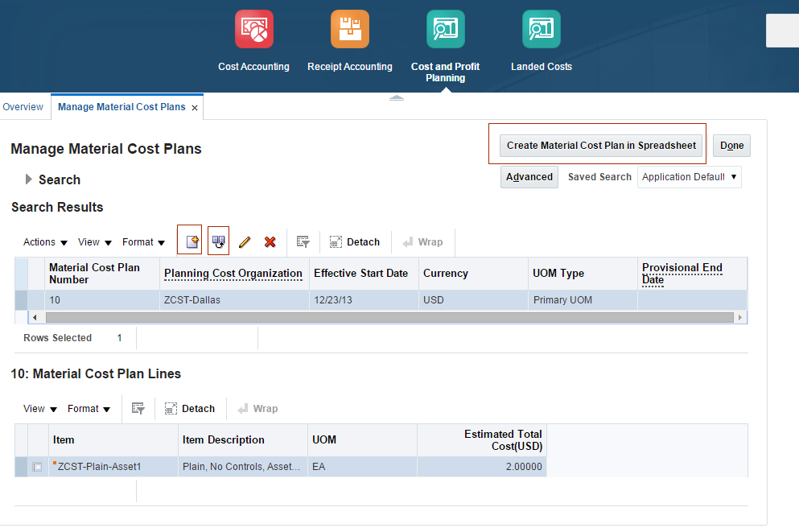Click the Currency column header
This screenshot has width=799, height=532.
pyautogui.click(x=473, y=274)
